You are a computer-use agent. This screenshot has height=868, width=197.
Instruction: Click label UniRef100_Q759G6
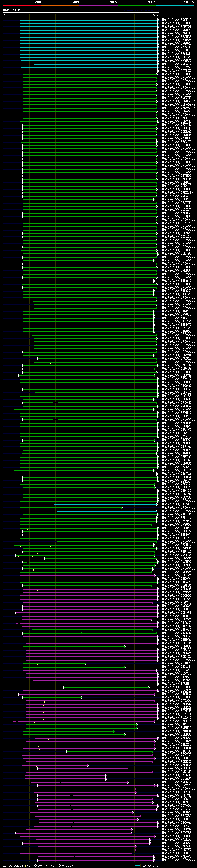[176, 700]
